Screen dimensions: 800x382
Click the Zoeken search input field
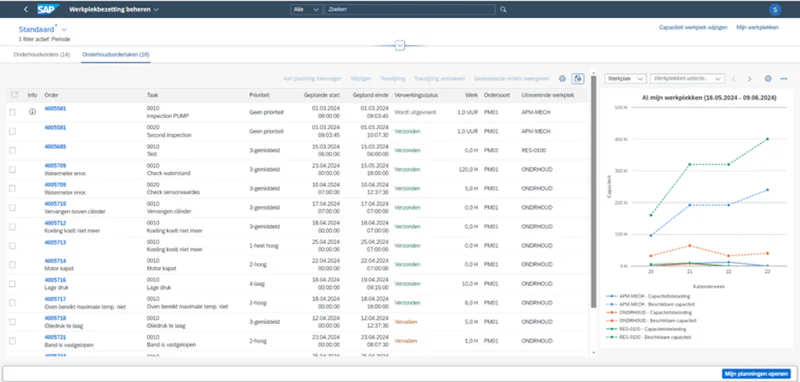point(409,9)
